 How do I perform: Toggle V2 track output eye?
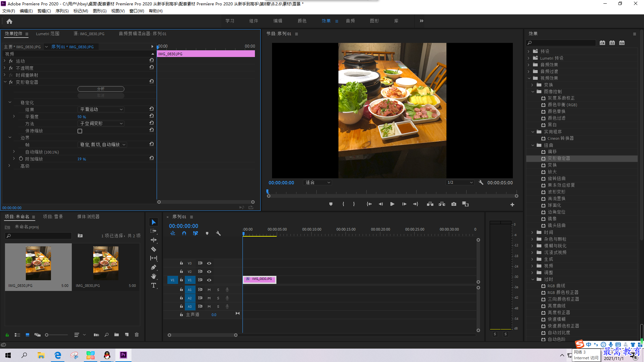pyautogui.click(x=209, y=271)
